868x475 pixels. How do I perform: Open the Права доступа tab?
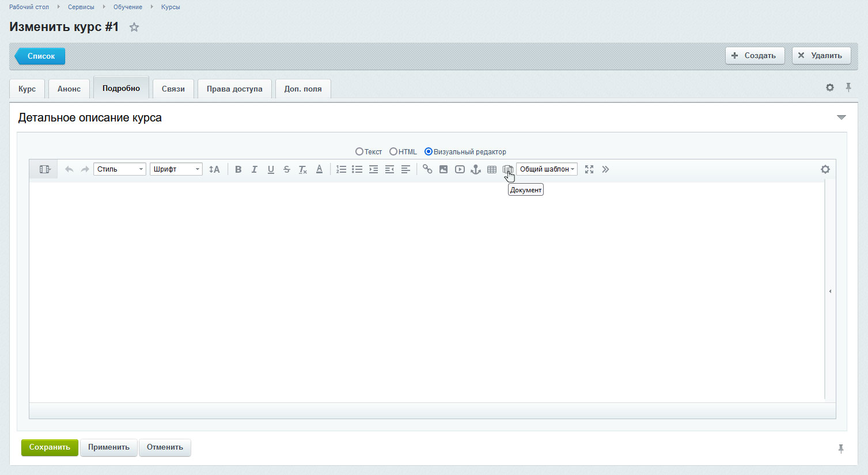click(234, 89)
